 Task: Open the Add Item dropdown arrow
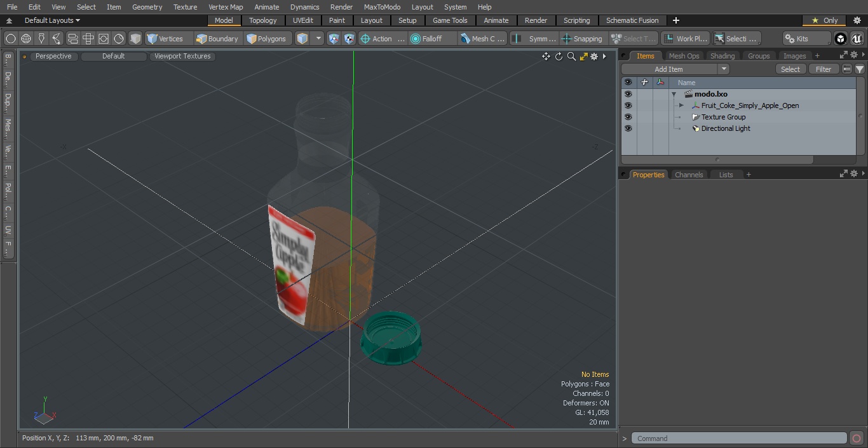(x=724, y=69)
